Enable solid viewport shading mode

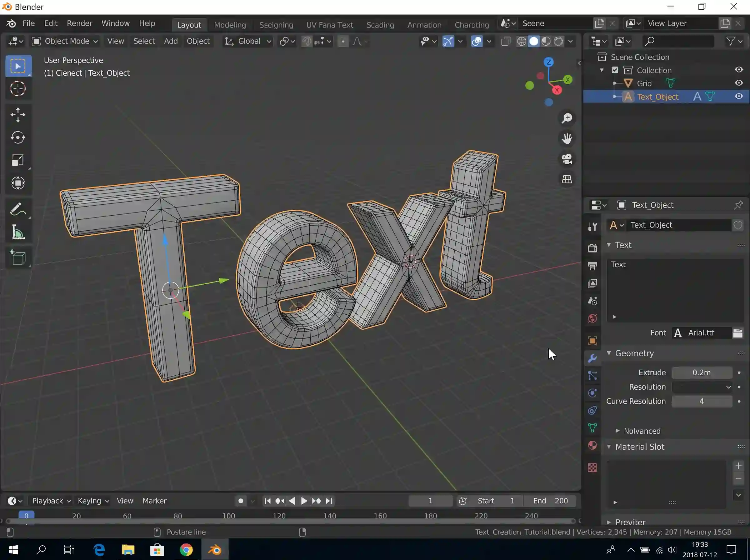[x=534, y=41]
